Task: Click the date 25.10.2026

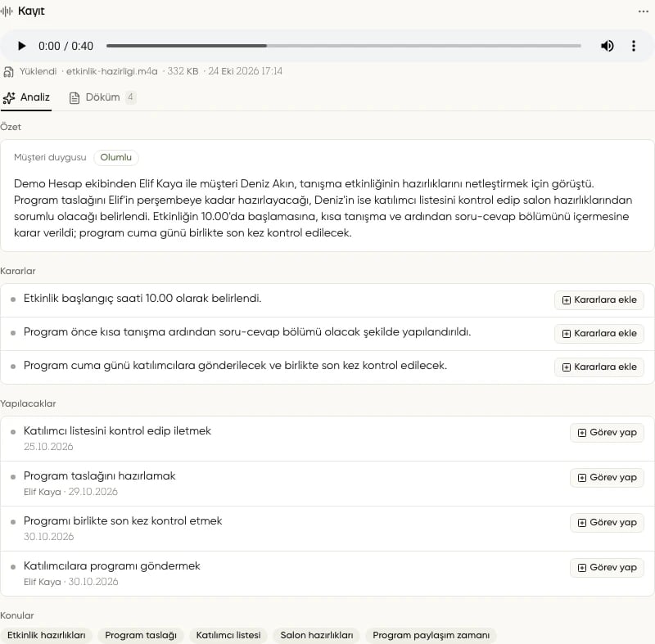Action: click(48, 447)
